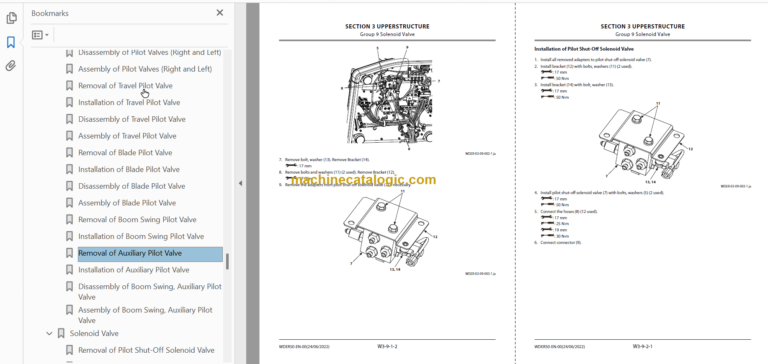Collapse the Solenoid Valve bookmark group

tap(49, 334)
